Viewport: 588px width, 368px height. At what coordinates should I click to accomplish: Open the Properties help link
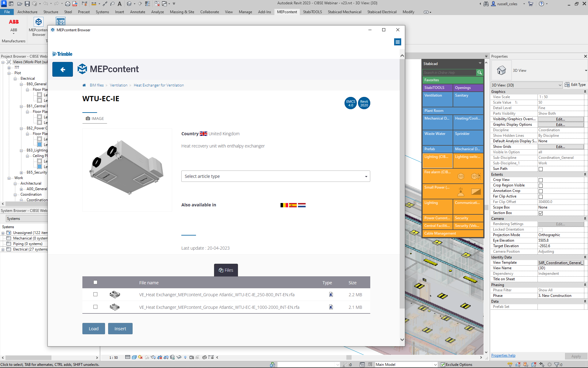coord(503,355)
